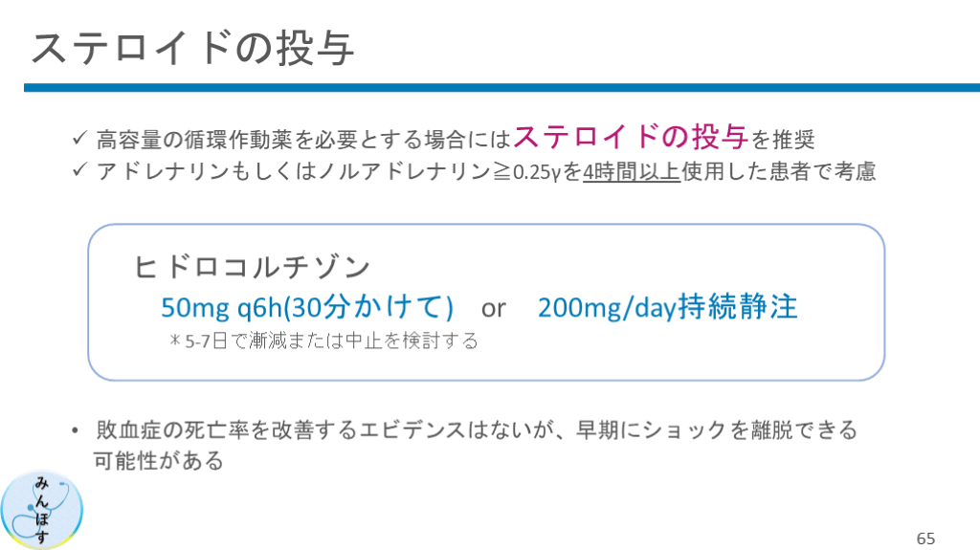Viewport: 980px width, 550px height.
Task: Click the first checkmark bullet icon
Action: (x=80, y=139)
